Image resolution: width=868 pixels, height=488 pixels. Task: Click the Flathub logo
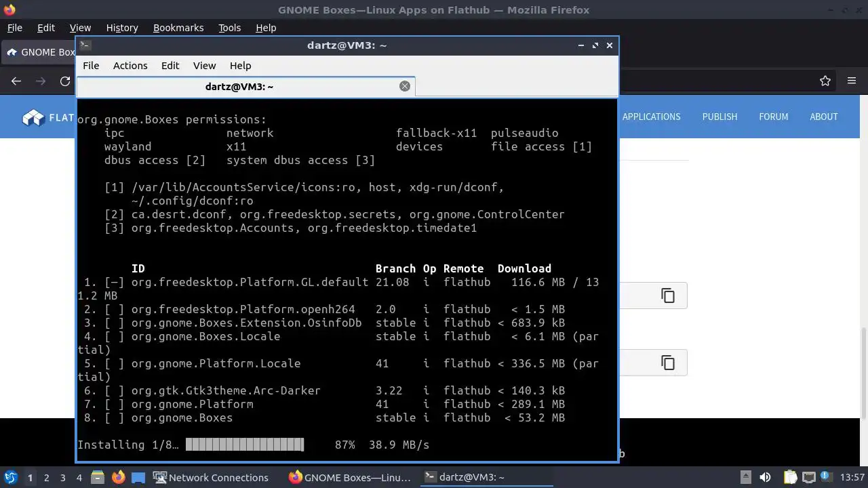(47, 117)
